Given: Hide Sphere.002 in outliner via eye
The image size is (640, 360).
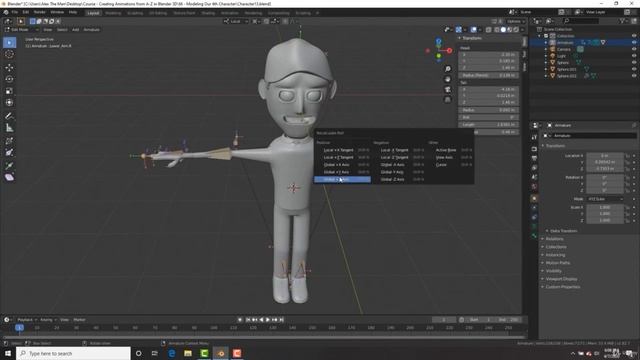Looking at the screenshot, I should (x=634, y=76).
